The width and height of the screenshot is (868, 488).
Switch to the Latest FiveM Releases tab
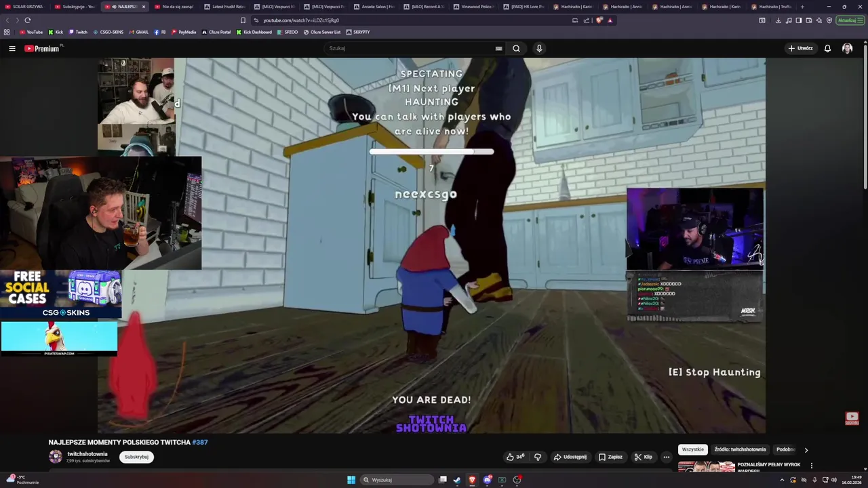224,7
